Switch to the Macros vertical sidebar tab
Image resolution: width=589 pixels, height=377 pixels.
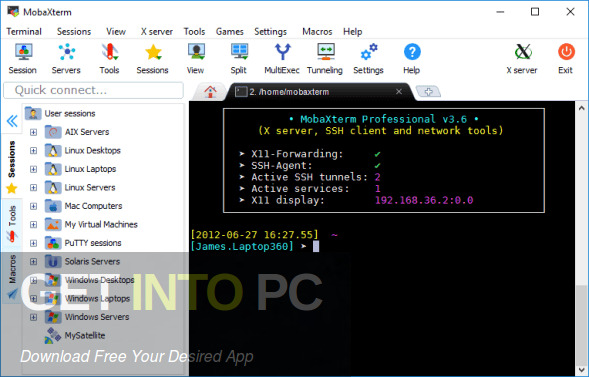[12, 277]
